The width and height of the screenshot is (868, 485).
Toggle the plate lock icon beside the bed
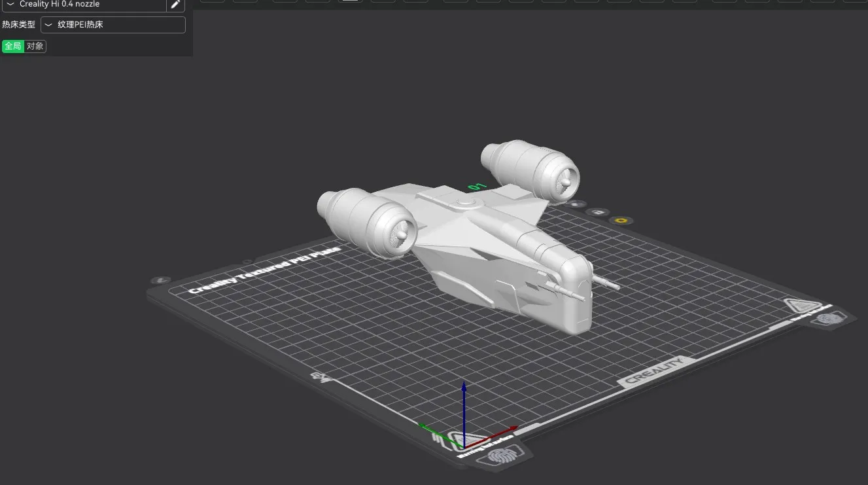598,212
